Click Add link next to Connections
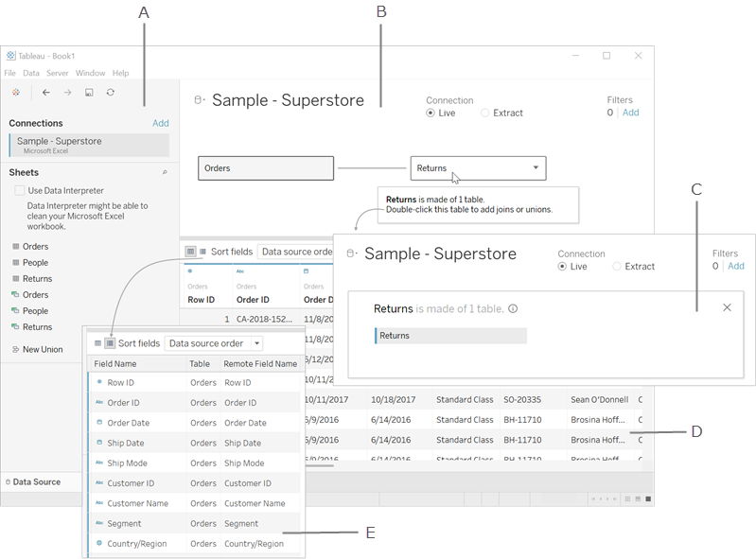 (x=161, y=123)
